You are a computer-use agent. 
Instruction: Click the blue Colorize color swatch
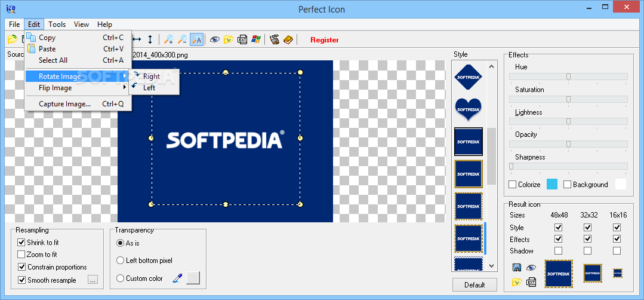[x=552, y=185]
